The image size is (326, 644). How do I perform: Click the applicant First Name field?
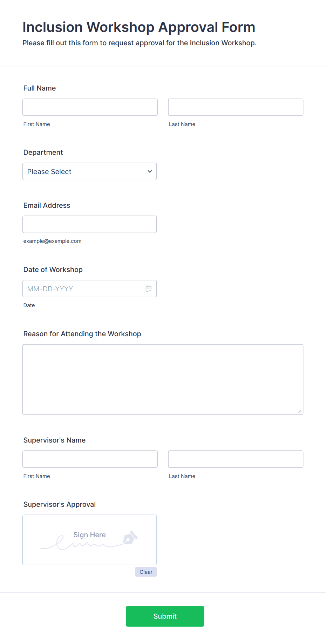coord(90,107)
